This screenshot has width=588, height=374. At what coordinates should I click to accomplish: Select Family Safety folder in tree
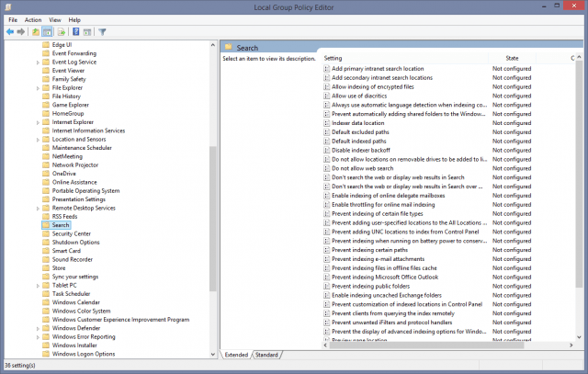click(69, 79)
